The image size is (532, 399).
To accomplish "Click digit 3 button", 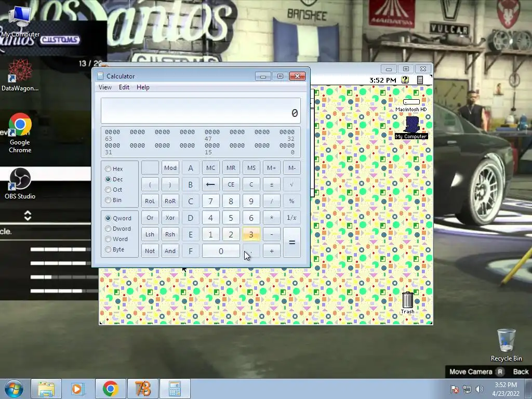I will click(251, 234).
